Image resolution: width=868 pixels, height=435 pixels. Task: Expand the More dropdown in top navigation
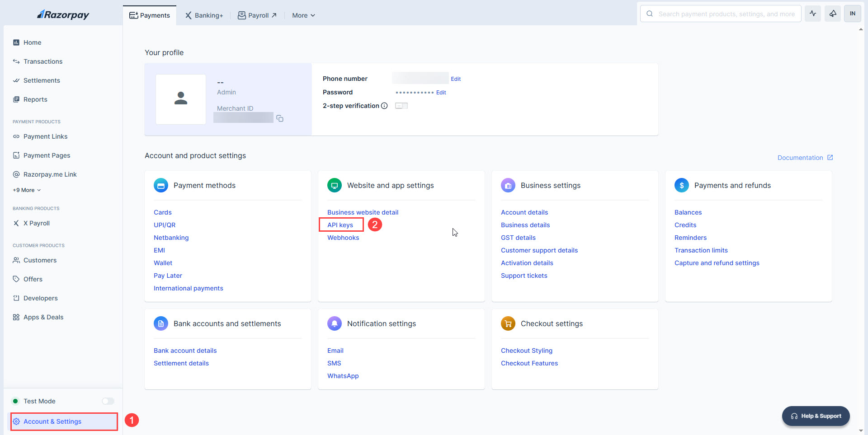tap(303, 15)
